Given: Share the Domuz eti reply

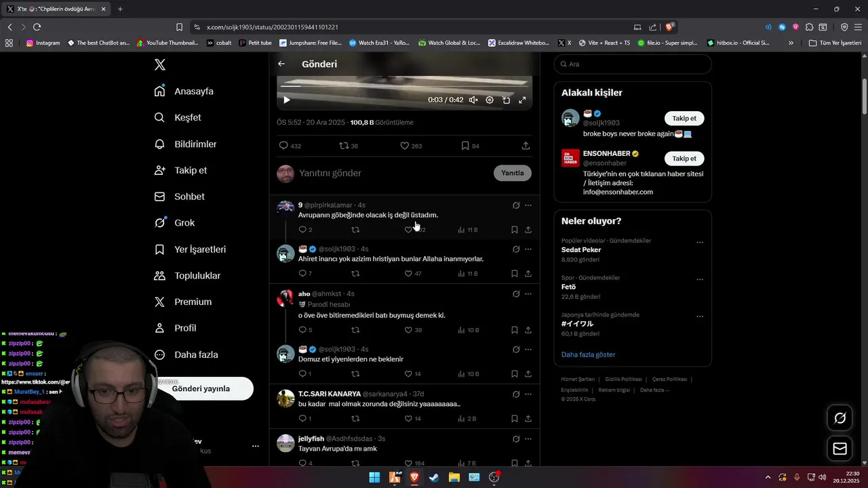Looking at the screenshot, I should tap(528, 374).
